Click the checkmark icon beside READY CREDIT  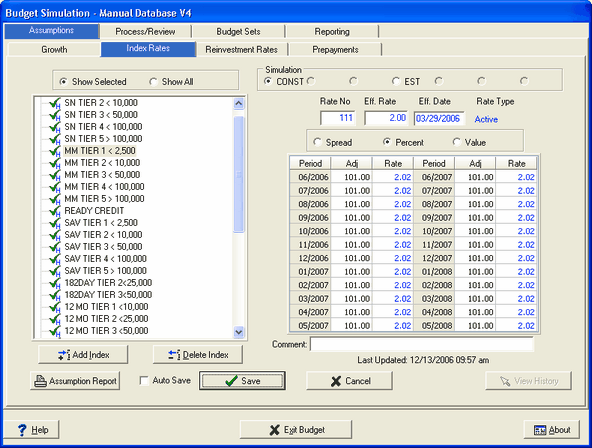point(55,211)
